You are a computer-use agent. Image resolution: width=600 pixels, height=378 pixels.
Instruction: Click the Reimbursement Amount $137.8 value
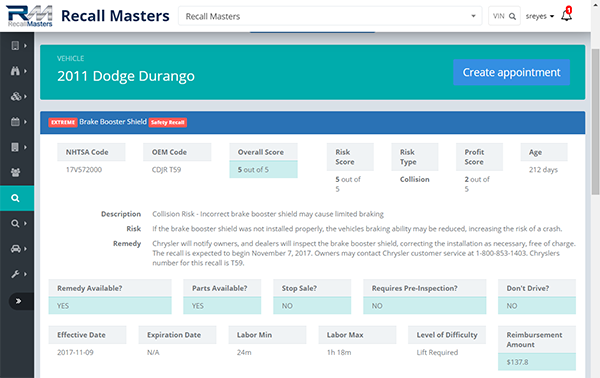(x=537, y=362)
